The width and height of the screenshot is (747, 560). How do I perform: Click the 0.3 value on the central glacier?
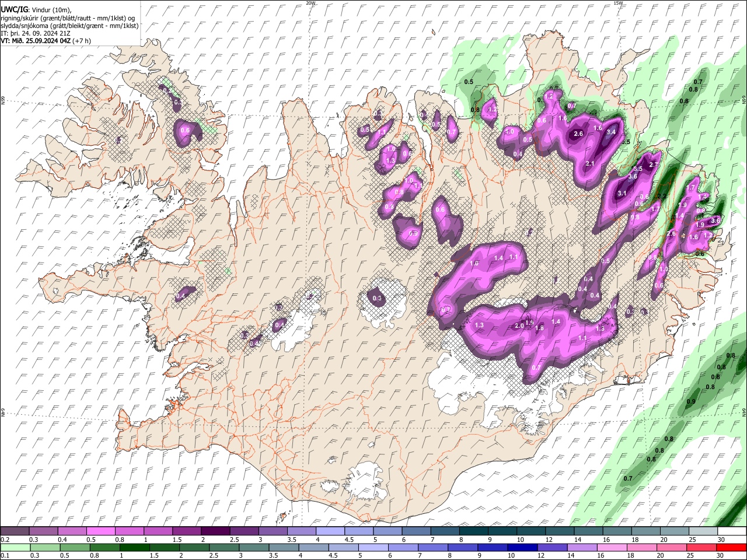click(377, 299)
